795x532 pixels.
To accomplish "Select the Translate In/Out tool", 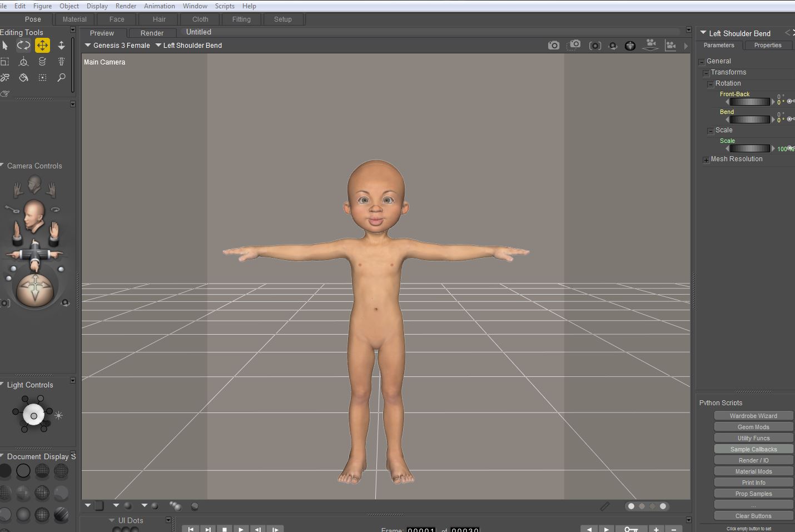I will coord(61,46).
